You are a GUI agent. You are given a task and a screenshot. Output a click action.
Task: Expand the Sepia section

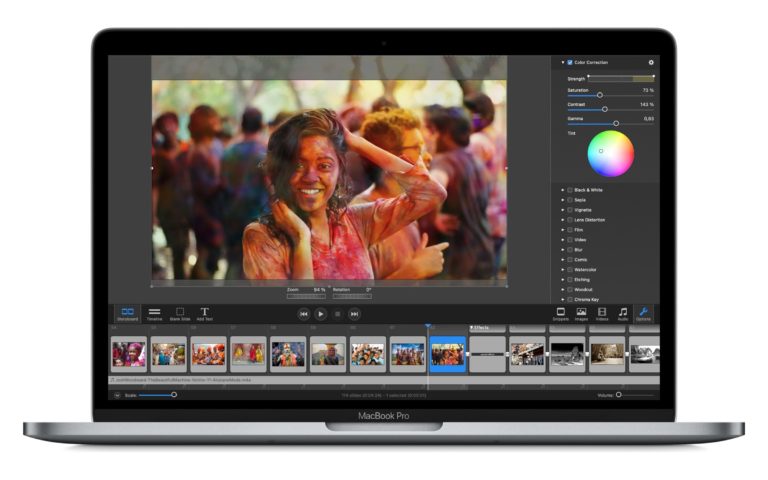(563, 200)
